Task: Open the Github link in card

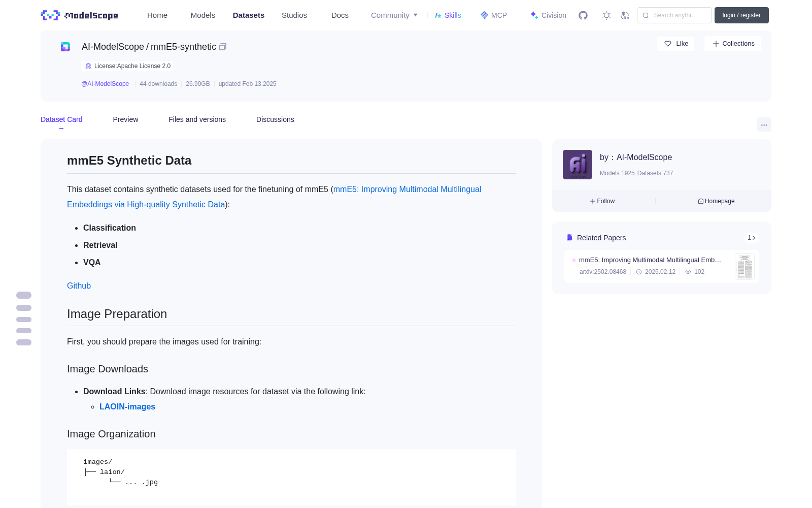Action: point(79,285)
